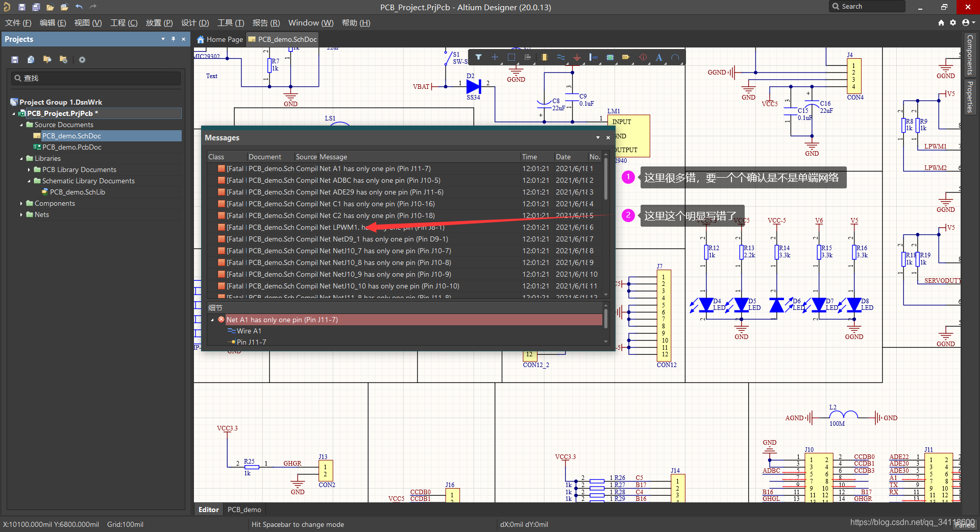Click the save icon in Projects panel toolbar

pos(15,60)
